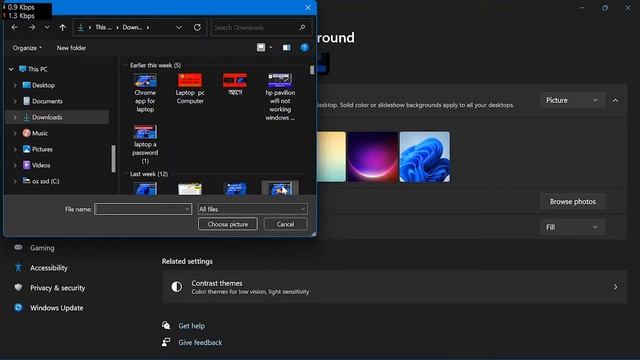Go forward in file dialog navigation
The height and width of the screenshot is (360, 640).
coord(32,27)
